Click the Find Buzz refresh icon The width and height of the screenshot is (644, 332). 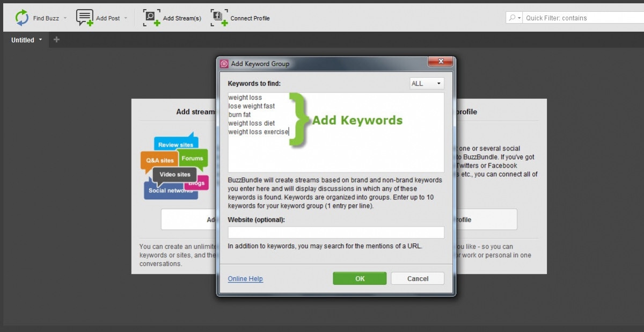(22, 18)
